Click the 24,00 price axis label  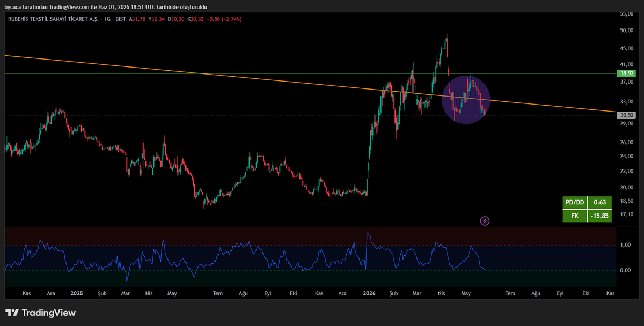[x=626, y=157]
